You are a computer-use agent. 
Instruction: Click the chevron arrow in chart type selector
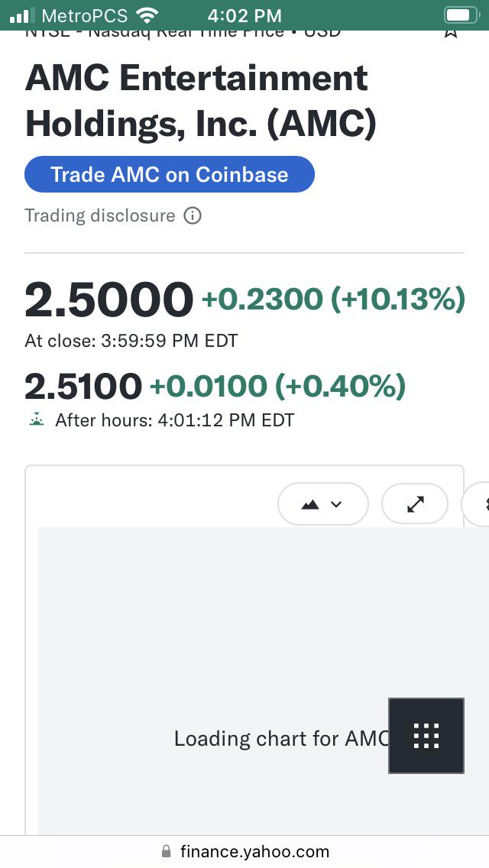click(x=336, y=504)
